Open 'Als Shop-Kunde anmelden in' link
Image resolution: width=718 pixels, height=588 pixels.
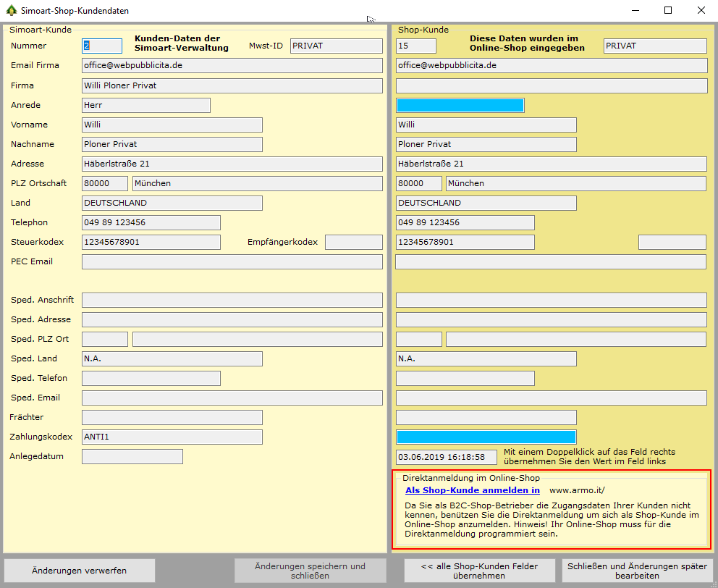click(472, 490)
